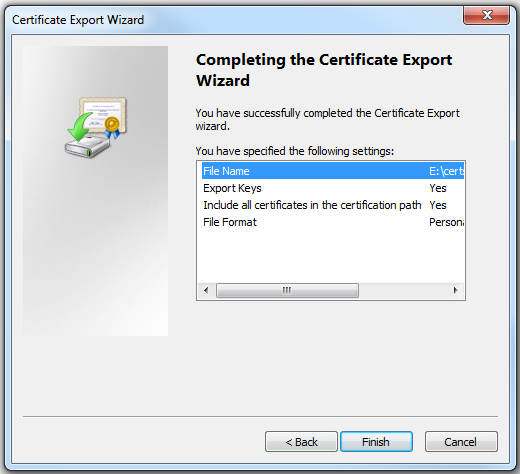Go back with the Back button

pyautogui.click(x=301, y=442)
